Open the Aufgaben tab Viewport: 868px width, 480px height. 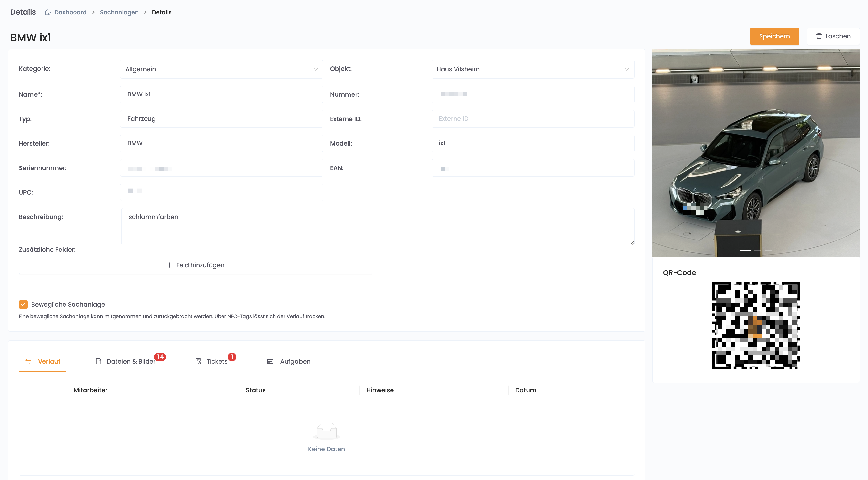click(295, 361)
